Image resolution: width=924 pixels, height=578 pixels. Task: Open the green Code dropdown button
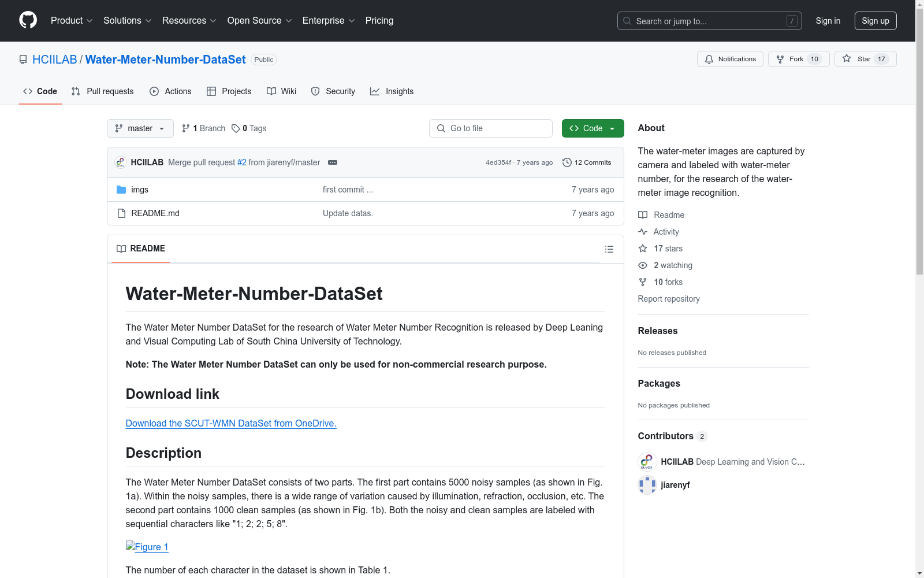[593, 128]
